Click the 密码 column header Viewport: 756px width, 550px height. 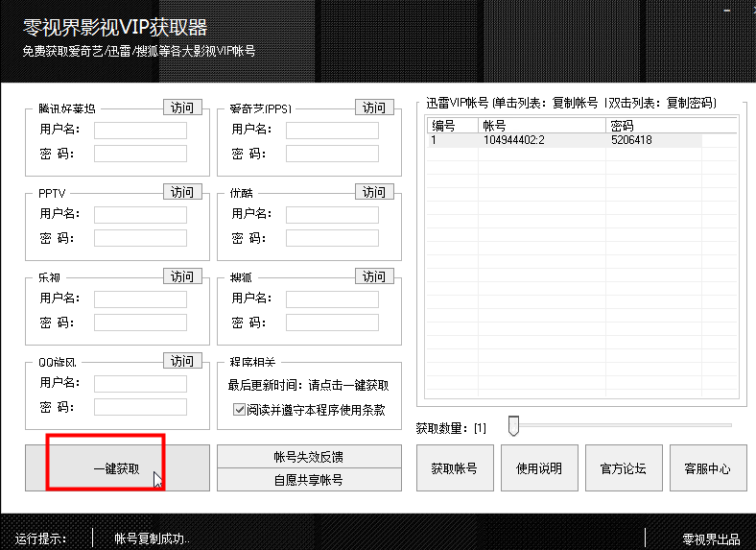pos(672,126)
